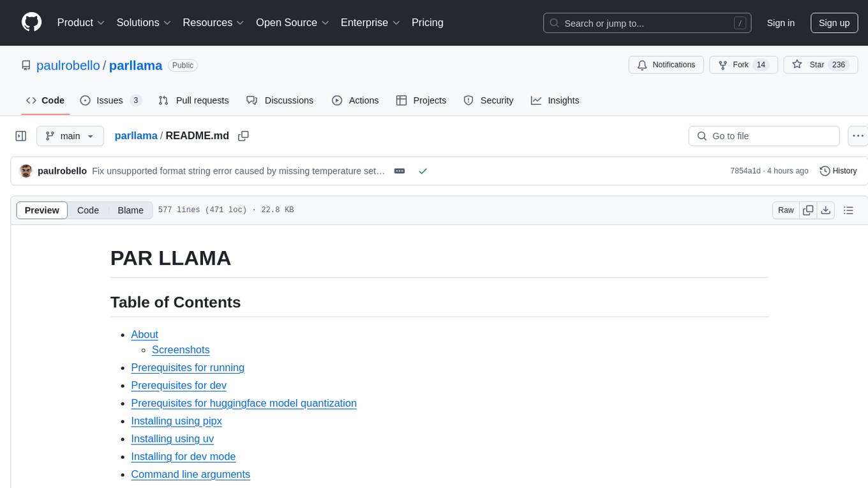Expand the Enterprise menu
Image resolution: width=868 pixels, height=488 pixels.
click(x=370, y=22)
